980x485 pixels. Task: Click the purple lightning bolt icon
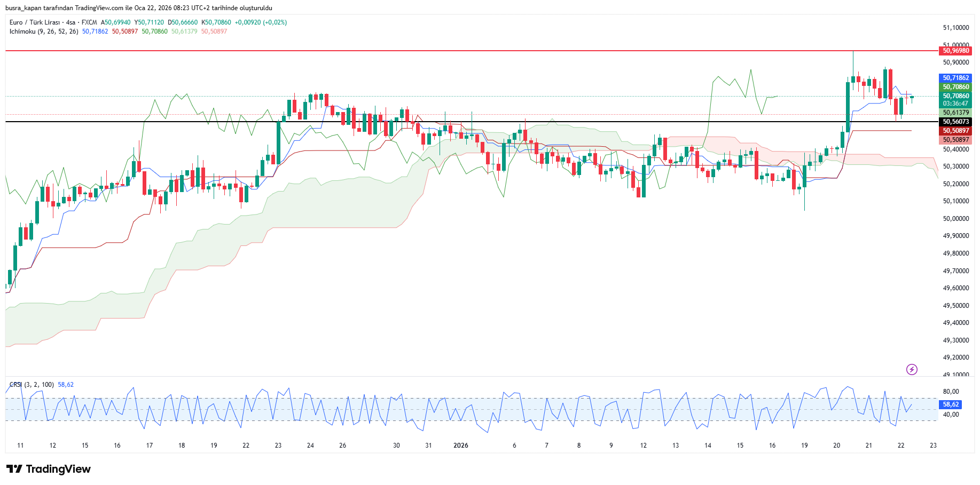tap(912, 369)
